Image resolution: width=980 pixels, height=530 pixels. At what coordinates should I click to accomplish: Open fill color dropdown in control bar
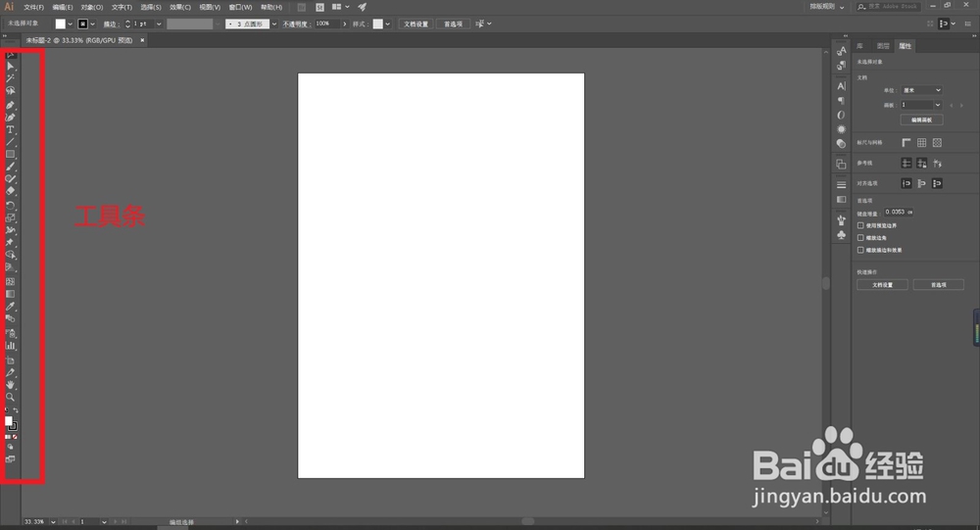(70, 24)
